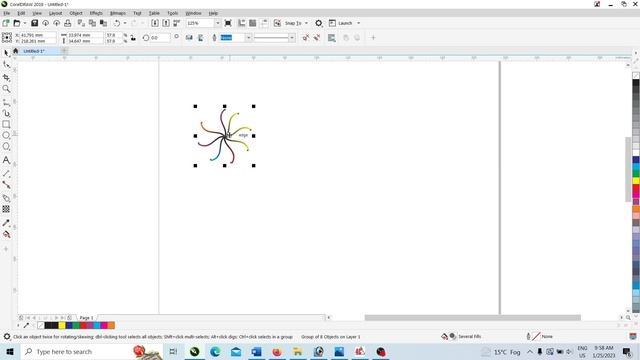
Task: Click the Save disk icon
Action: tap(35, 23)
